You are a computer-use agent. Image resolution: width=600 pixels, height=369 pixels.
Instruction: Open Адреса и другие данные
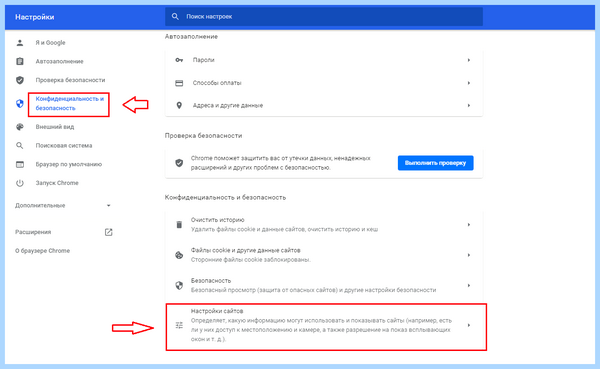[x=324, y=105]
